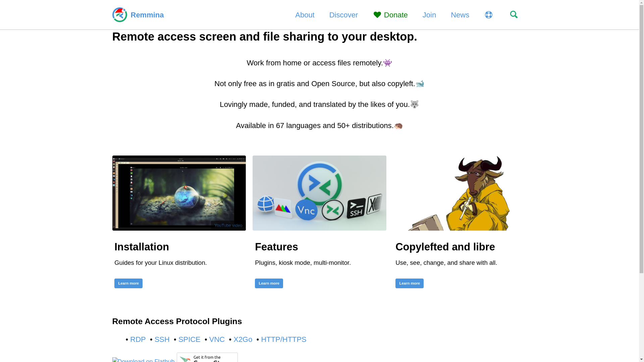
Task: Click Learn more under Features
Action: (269, 283)
